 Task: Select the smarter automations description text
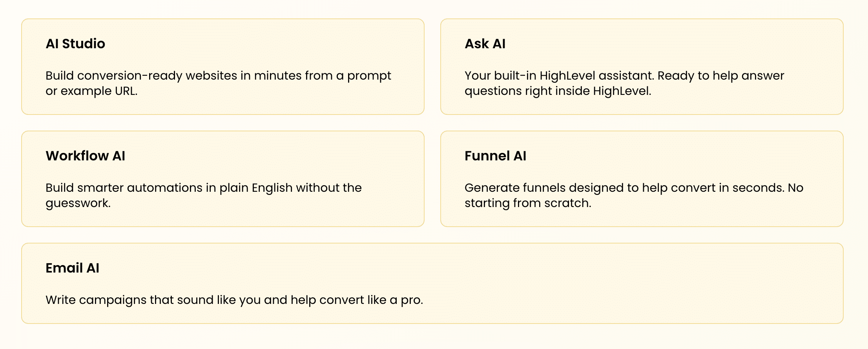pyautogui.click(x=204, y=195)
